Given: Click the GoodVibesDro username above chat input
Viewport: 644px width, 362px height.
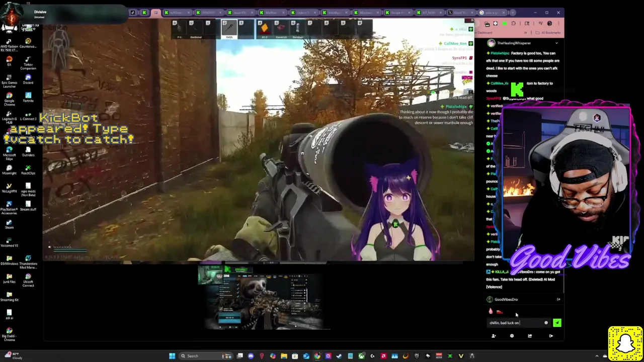Looking at the screenshot, I should [506, 299].
